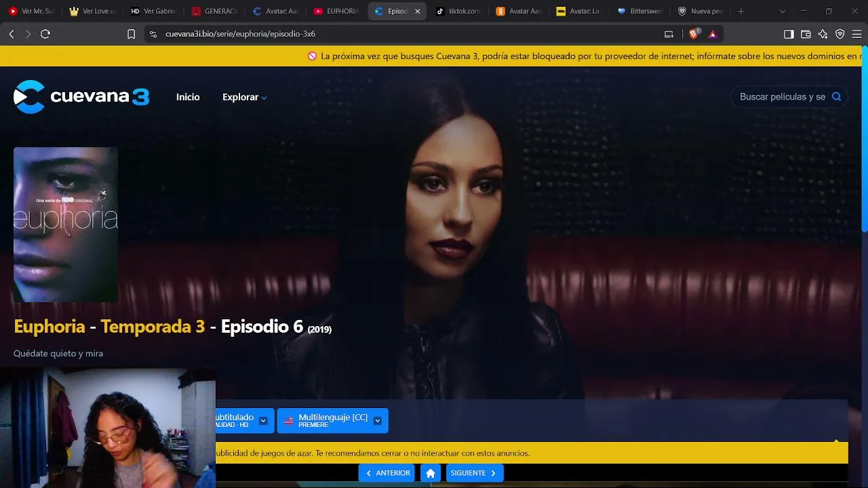Toggle the browser sidebar panel
The width and height of the screenshot is (868, 488).
tap(789, 34)
